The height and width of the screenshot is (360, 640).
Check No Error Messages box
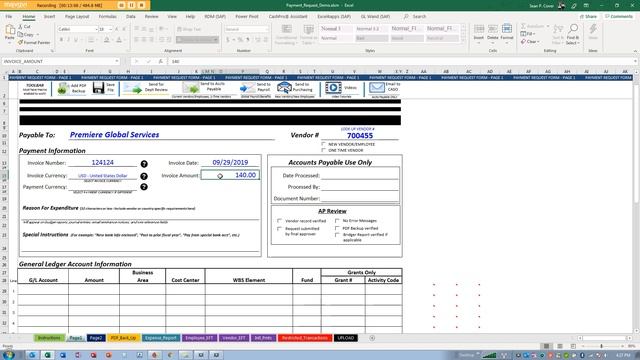pyautogui.click(x=337, y=220)
